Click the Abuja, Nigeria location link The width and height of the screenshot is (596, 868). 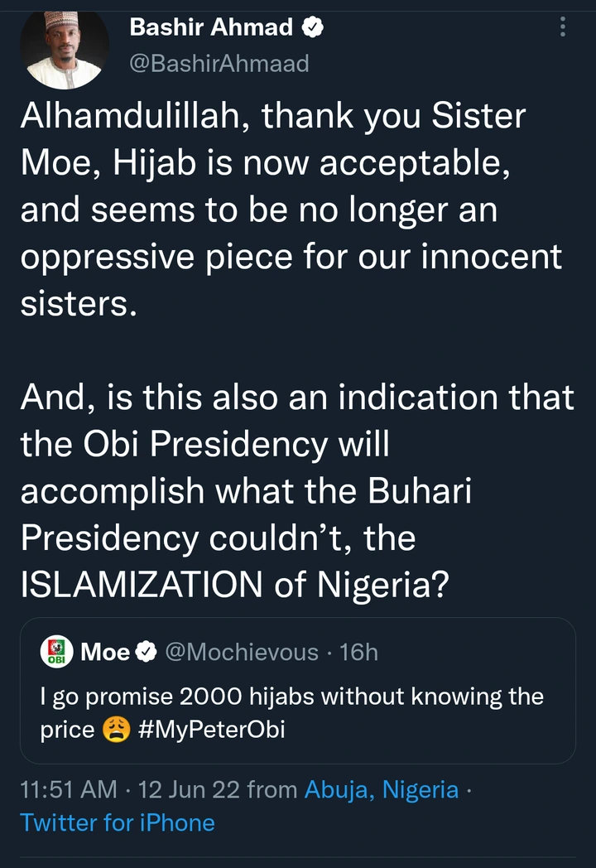tap(382, 789)
